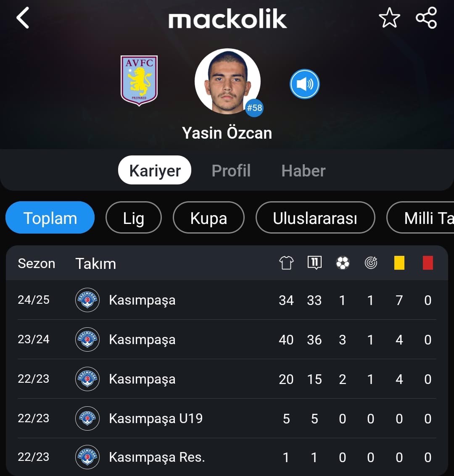Tap the football goals column icon

click(x=343, y=263)
